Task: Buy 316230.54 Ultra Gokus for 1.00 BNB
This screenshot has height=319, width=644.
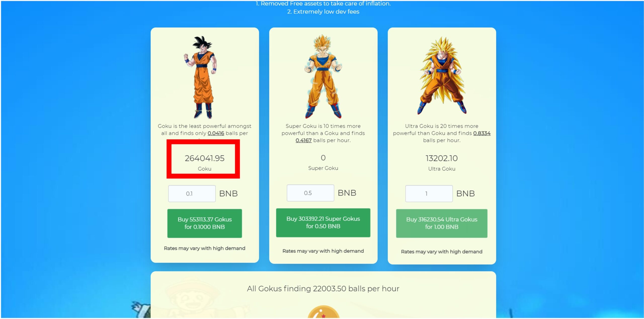Action: click(x=441, y=223)
